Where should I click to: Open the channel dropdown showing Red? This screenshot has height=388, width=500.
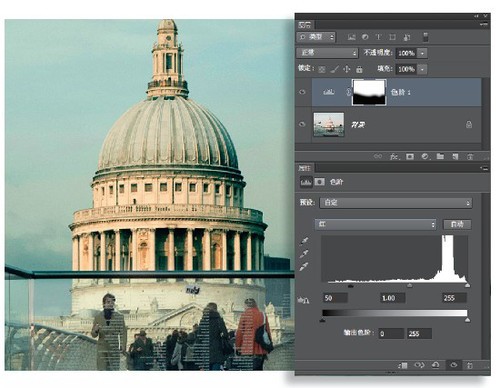[375, 224]
